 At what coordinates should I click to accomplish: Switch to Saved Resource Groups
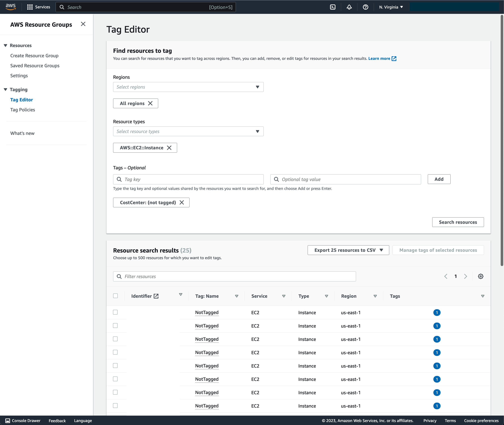[35, 66]
